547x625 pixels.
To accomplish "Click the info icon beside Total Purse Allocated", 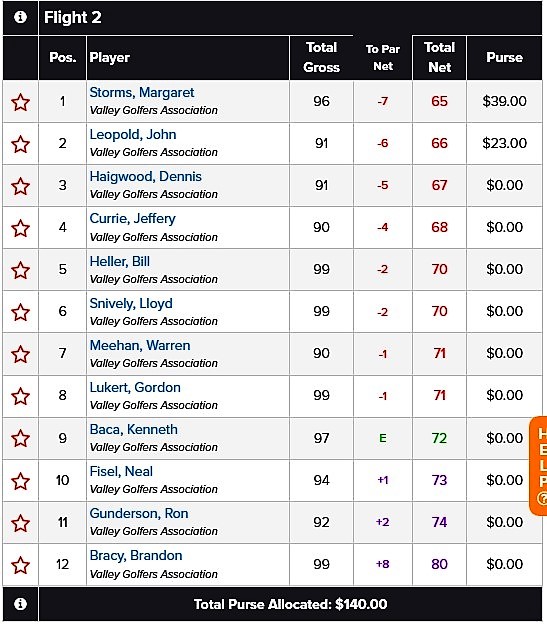I will (20, 603).
